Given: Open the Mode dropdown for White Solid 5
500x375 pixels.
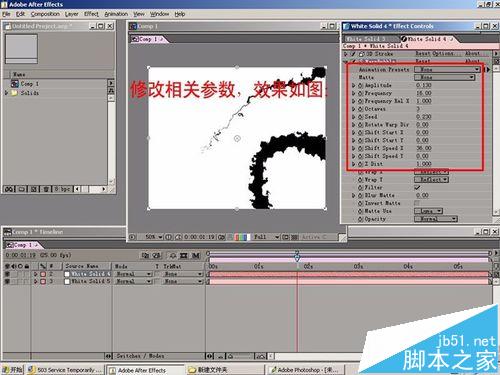Looking at the screenshot, I should [x=134, y=281].
